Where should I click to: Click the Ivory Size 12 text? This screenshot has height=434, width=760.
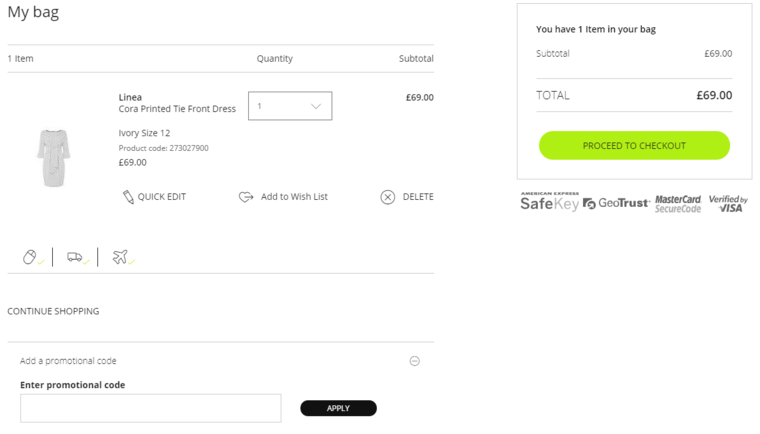pyautogui.click(x=144, y=133)
